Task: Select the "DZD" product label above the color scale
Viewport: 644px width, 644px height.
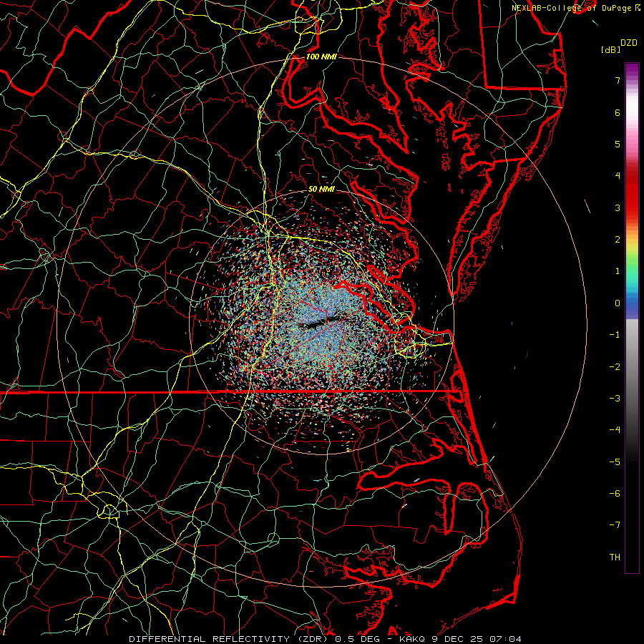Action: [x=628, y=43]
